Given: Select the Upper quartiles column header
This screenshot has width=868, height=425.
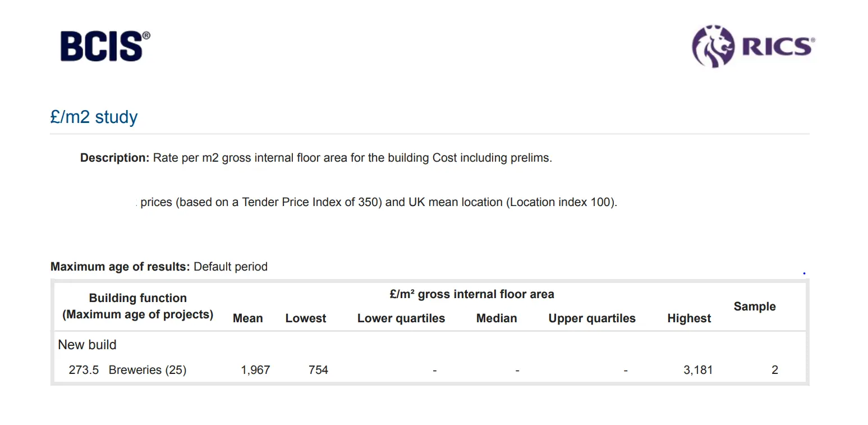Looking at the screenshot, I should coord(592,318).
